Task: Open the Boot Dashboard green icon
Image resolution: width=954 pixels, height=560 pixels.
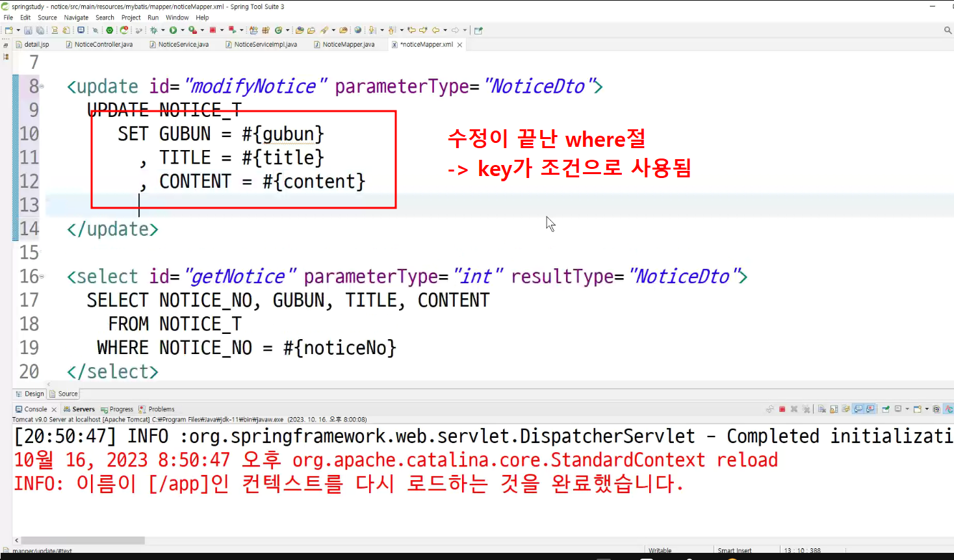Action: [x=109, y=30]
